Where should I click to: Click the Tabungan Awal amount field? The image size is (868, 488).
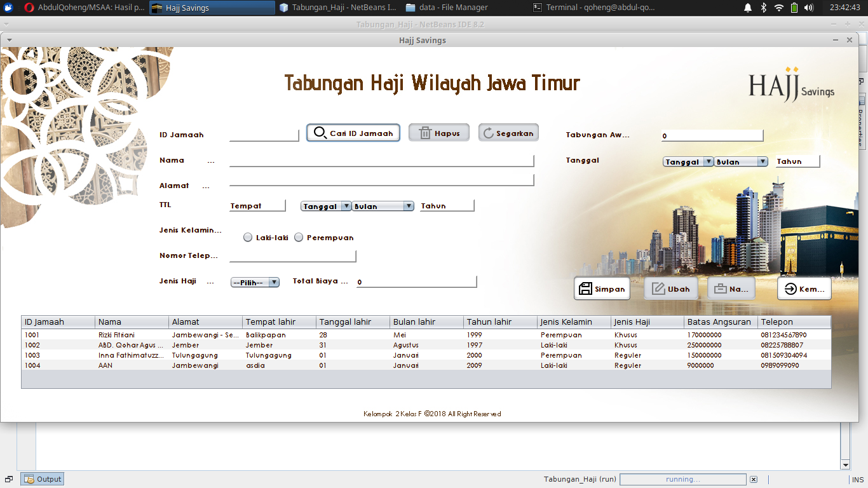point(712,135)
